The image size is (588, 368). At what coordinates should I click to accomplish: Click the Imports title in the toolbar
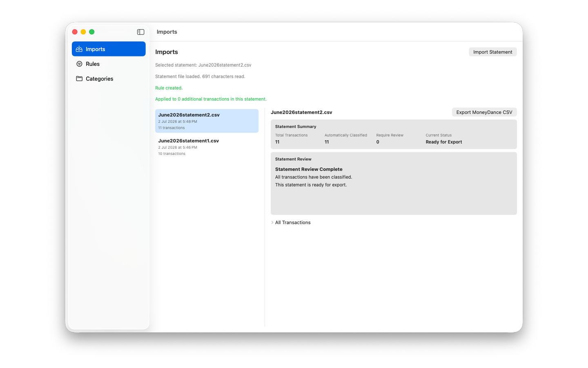point(167,32)
